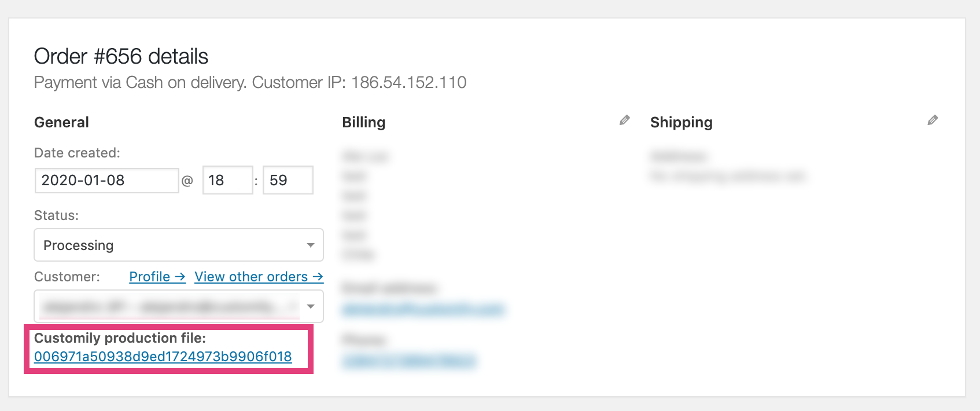Click the Billing section heading

click(363, 123)
